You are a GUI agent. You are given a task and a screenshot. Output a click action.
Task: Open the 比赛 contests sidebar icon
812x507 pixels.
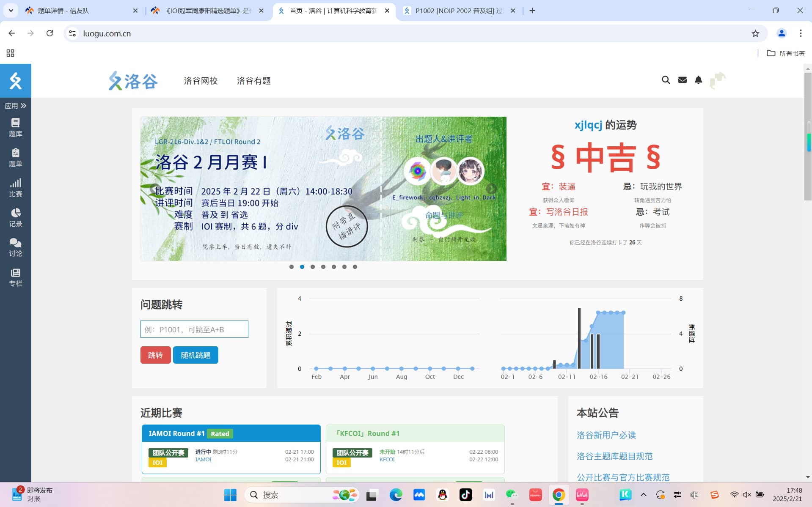(x=15, y=188)
